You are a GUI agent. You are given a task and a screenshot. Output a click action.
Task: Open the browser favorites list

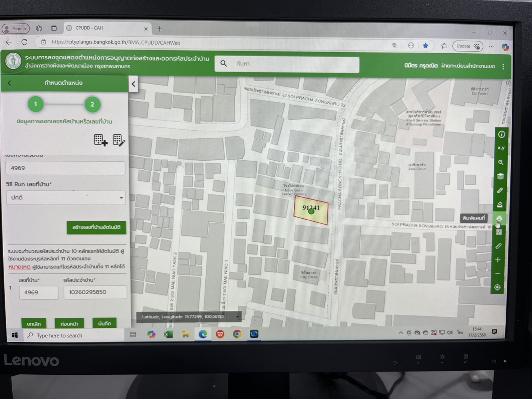(444, 46)
